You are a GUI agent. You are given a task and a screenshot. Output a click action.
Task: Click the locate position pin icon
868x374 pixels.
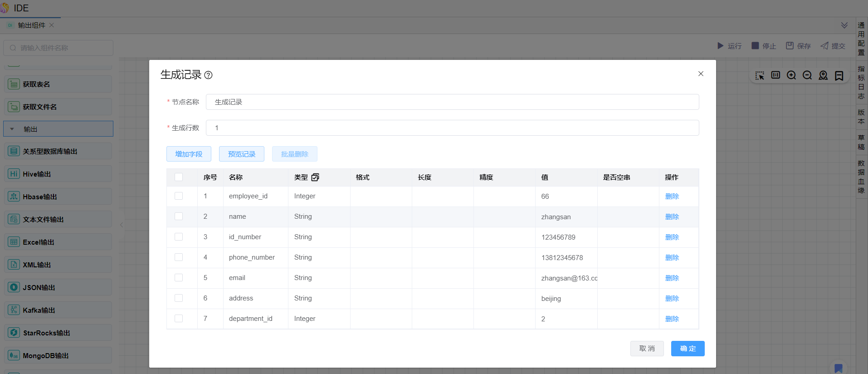coord(823,75)
